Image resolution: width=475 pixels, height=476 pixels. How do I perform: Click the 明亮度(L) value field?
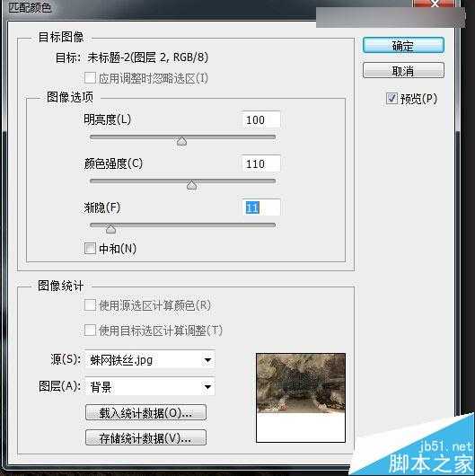click(261, 119)
